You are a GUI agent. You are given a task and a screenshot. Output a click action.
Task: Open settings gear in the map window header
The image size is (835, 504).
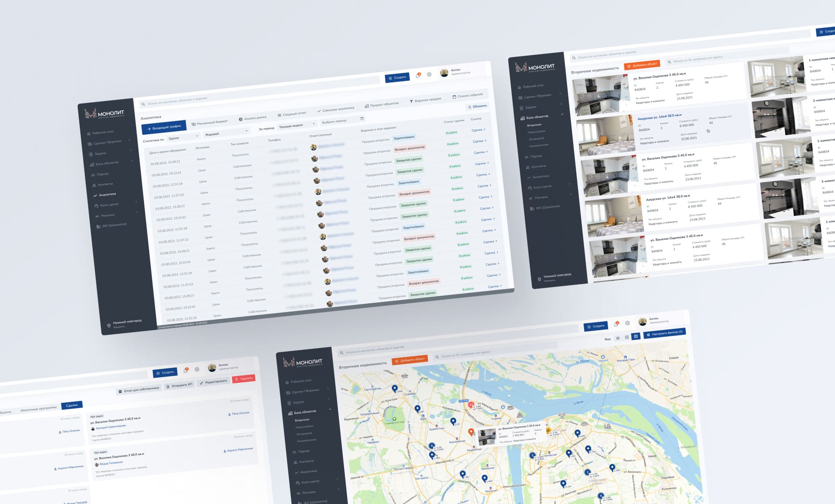[628, 323]
